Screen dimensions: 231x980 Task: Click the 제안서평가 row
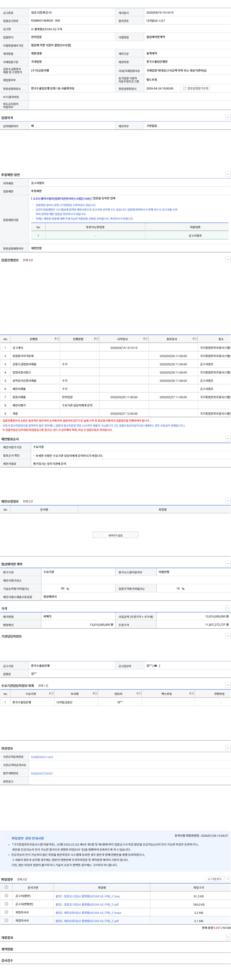click(x=115, y=405)
